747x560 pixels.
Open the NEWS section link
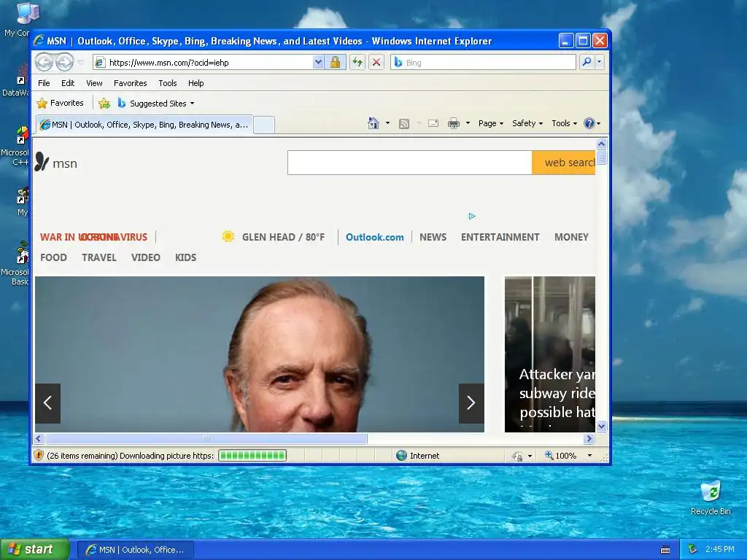coord(433,237)
